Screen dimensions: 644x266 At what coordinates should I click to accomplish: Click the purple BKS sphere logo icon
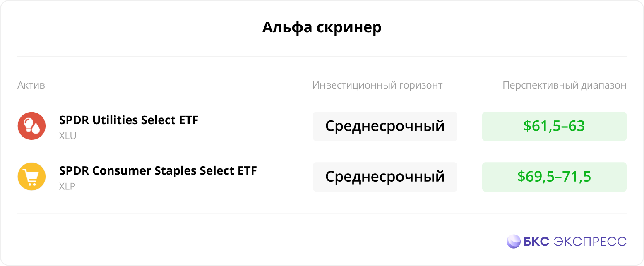click(x=514, y=241)
